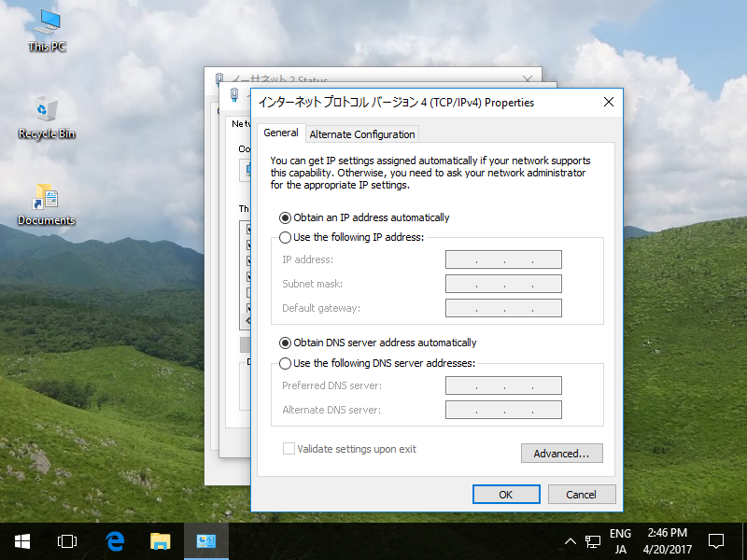747x560 pixels.
Task: Select Use the following DNS server addresses
Action: click(x=377, y=363)
